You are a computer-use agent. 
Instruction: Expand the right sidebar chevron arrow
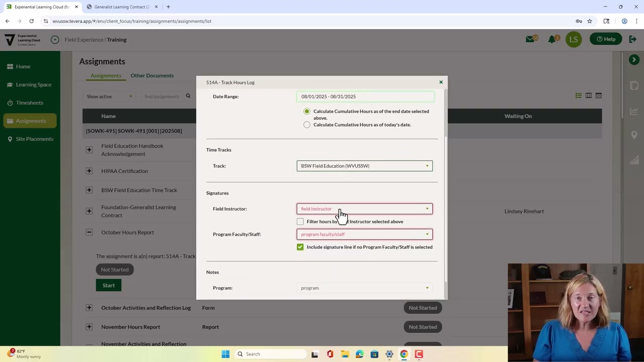tap(634, 60)
